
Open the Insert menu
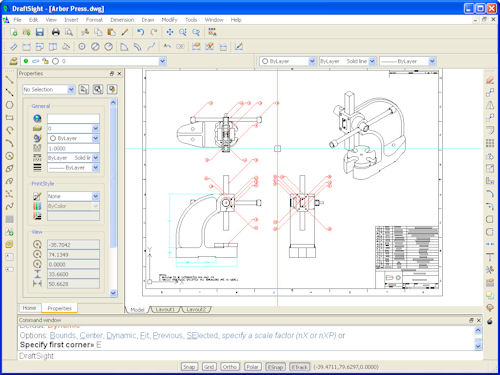click(71, 20)
